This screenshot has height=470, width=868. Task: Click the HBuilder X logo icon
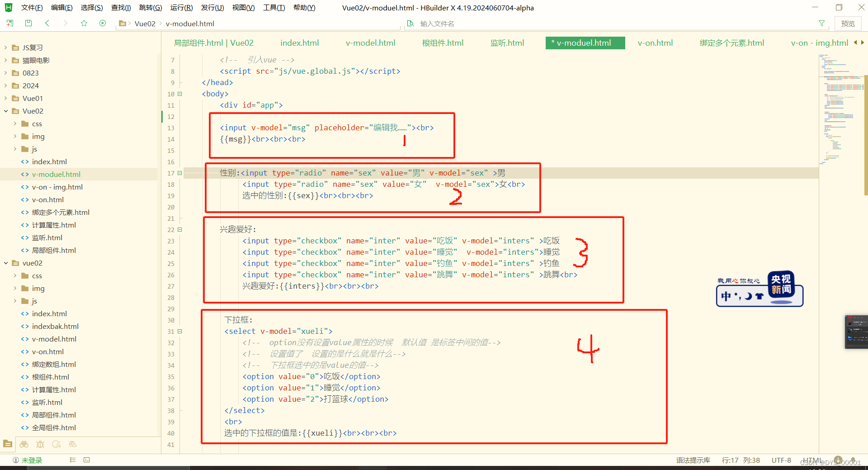8,8
